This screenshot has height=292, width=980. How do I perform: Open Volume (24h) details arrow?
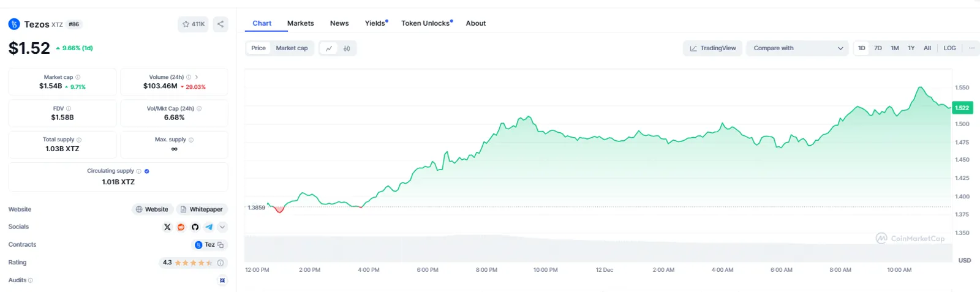pyautogui.click(x=197, y=77)
